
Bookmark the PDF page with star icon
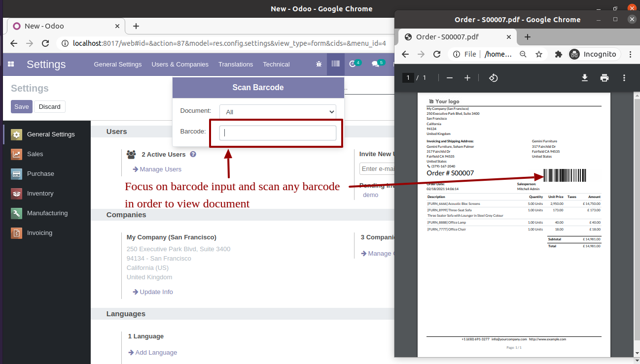pos(539,54)
